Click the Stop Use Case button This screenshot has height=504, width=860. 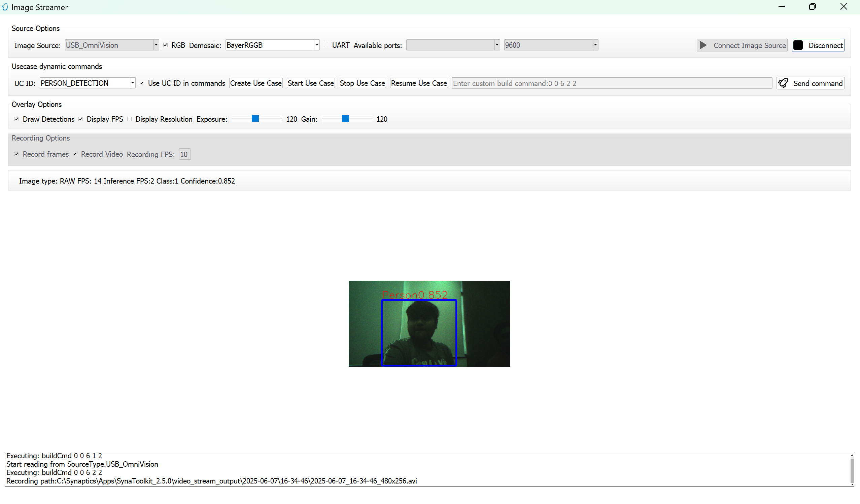(x=362, y=83)
